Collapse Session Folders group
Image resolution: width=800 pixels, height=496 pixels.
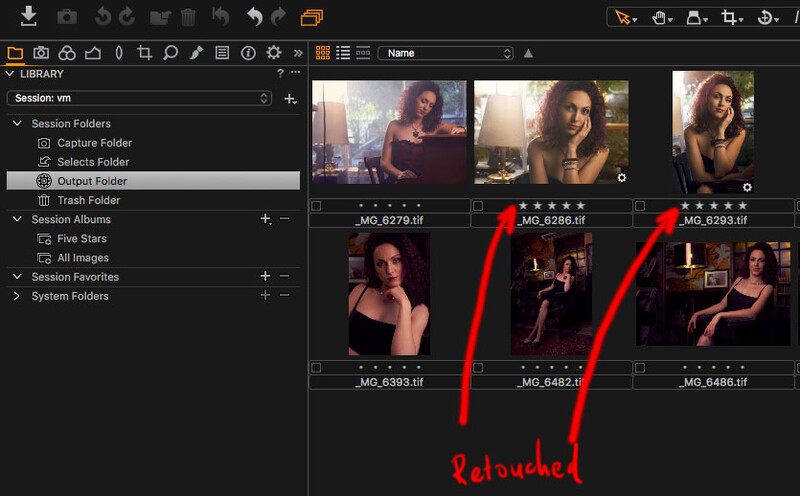(x=17, y=123)
